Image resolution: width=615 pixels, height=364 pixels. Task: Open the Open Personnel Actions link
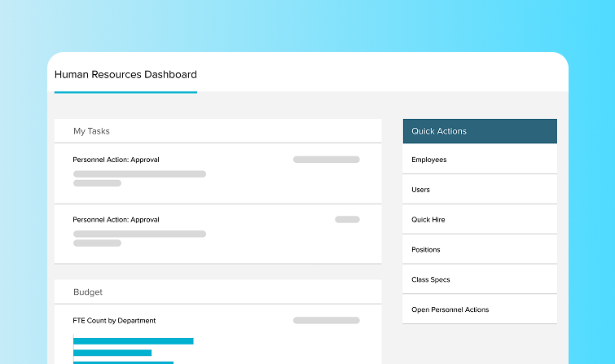480,309
